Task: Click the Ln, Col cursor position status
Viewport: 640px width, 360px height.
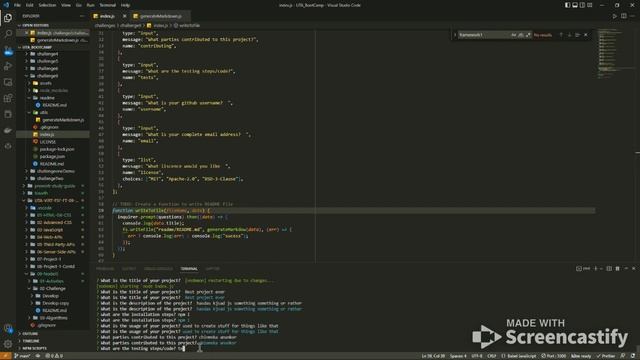Action: pos(433,356)
